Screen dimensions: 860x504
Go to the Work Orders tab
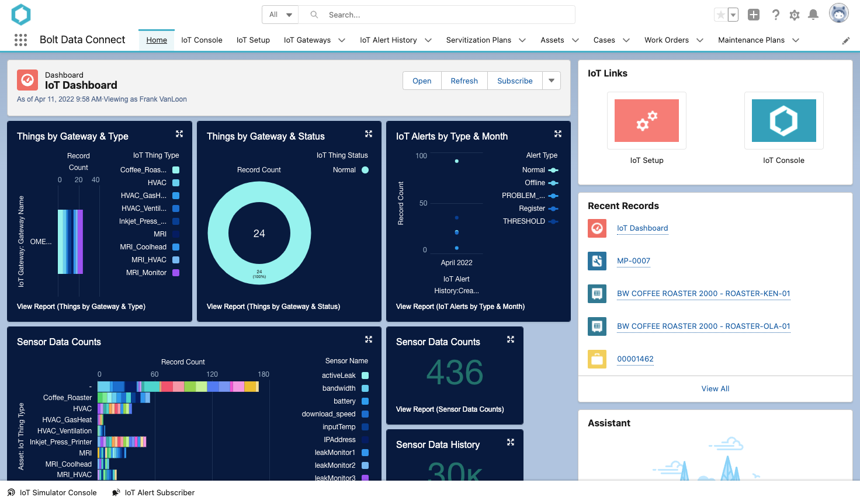click(667, 40)
